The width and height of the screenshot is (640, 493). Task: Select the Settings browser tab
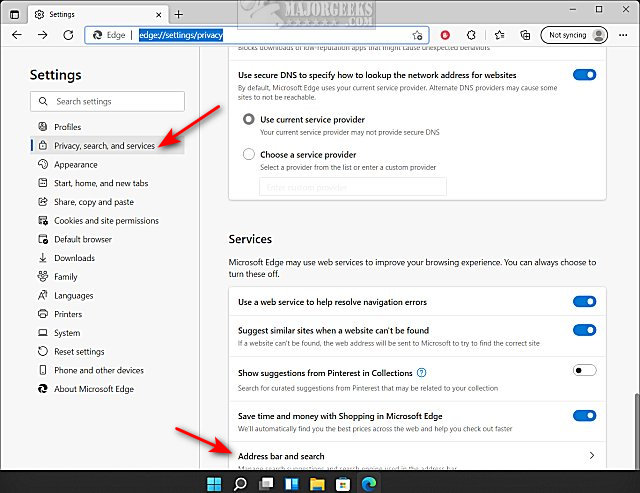[98, 15]
